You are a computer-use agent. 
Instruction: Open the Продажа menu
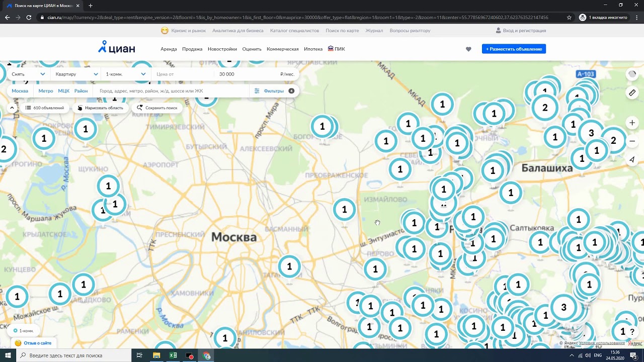tap(192, 49)
